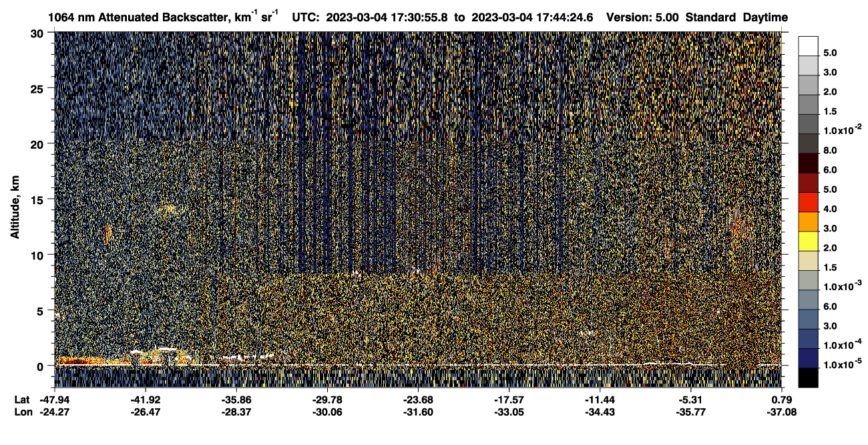
Task: Click longitude value '-34.43'
Action: point(600,412)
